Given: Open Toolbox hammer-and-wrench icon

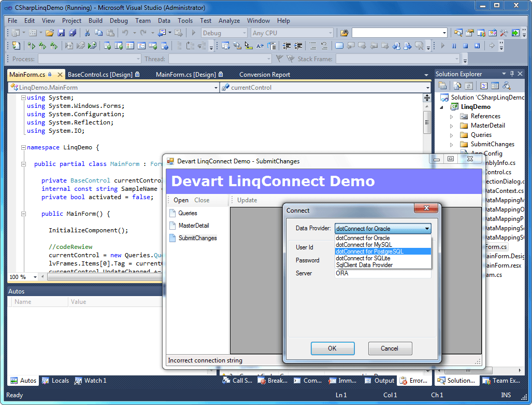Looking at the screenshot, I should 504,33.
